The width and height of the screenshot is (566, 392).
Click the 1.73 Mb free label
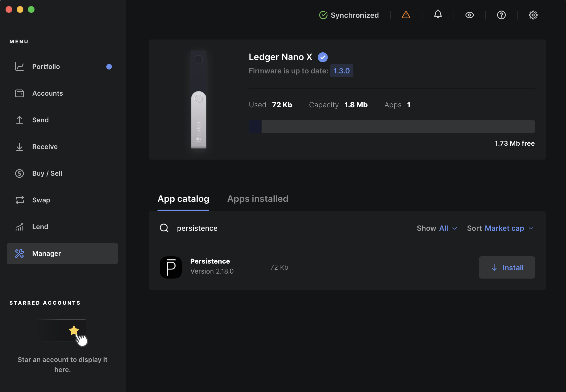(515, 143)
